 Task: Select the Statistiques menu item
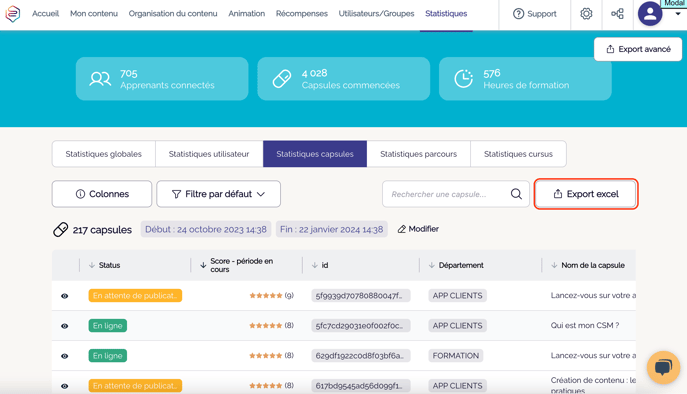pos(446,14)
